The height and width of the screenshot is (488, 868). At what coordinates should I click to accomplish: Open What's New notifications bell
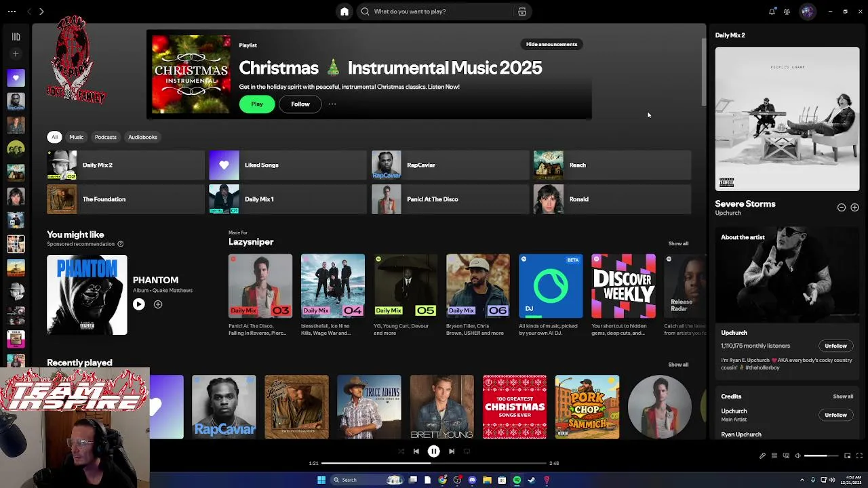click(x=772, y=12)
